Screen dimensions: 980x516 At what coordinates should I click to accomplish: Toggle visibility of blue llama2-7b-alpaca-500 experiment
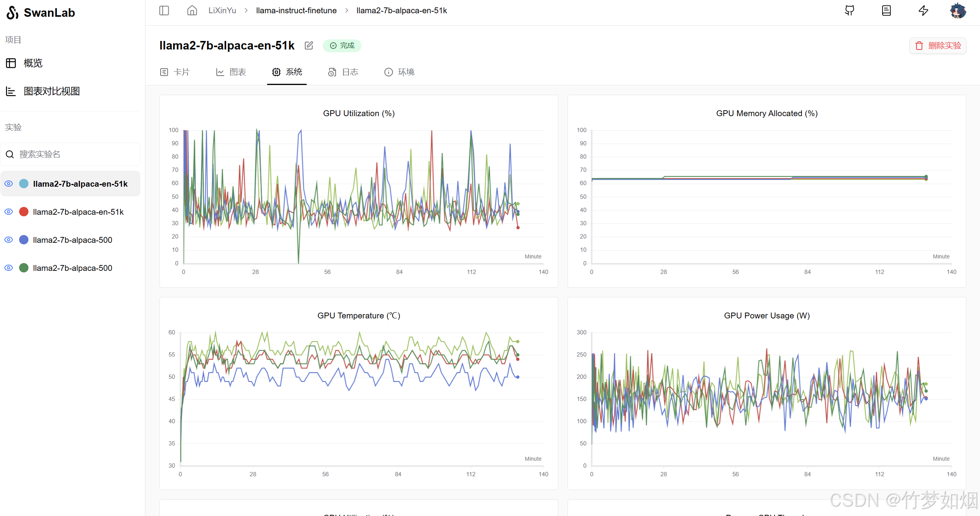point(9,240)
